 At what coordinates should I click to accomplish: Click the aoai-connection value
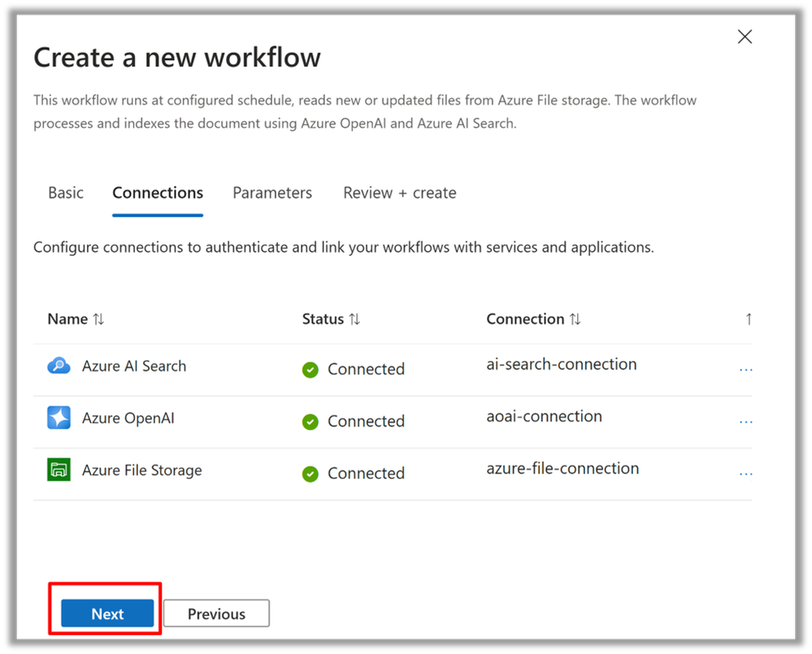[x=545, y=417]
